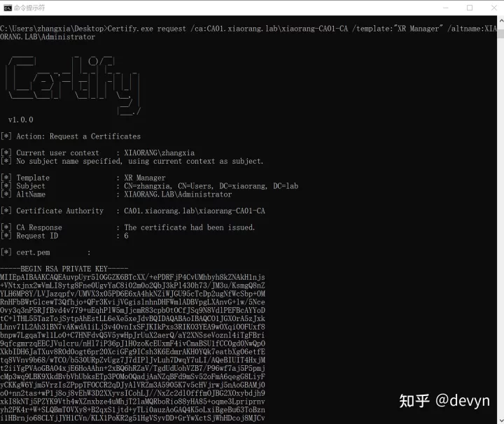Viewport: 504px width, 424px height.
Task: Click the 'Request ID' label
Action: (37, 236)
